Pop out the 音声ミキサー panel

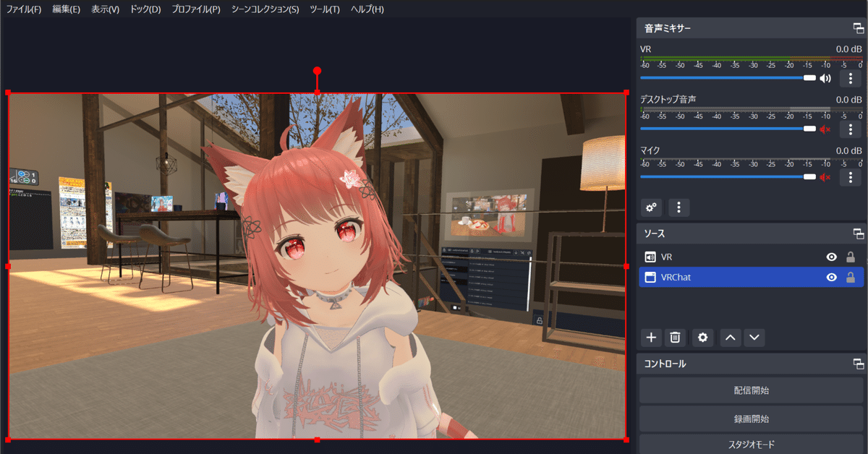858,28
